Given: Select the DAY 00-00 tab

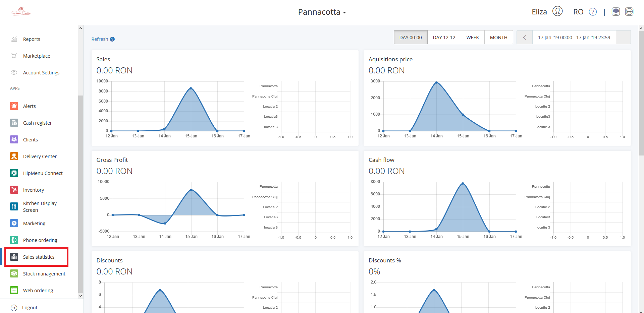Looking at the screenshot, I should pos(411,38).
